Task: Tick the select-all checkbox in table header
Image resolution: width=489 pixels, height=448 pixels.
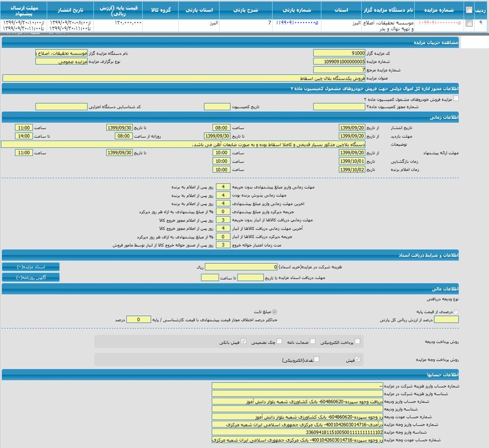Action: pyautogui.click(x=468, y=10)
